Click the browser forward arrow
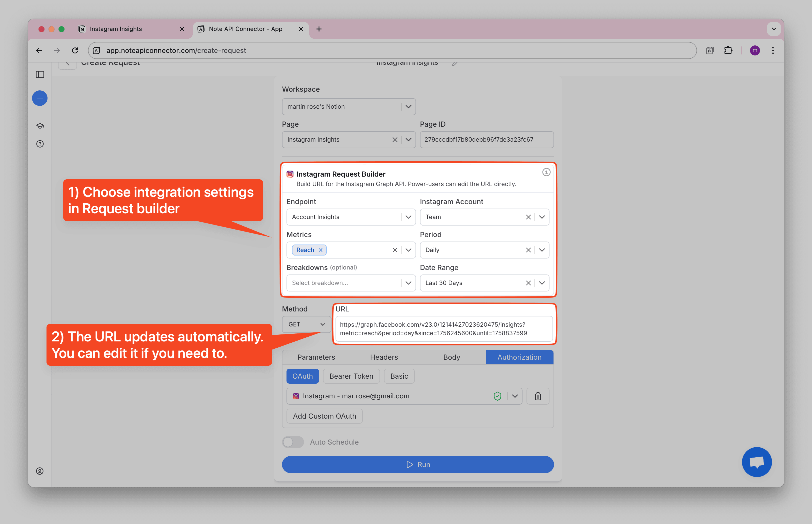Screen dimensions: 812x524 pyautogui.click(x=57, y=50)
